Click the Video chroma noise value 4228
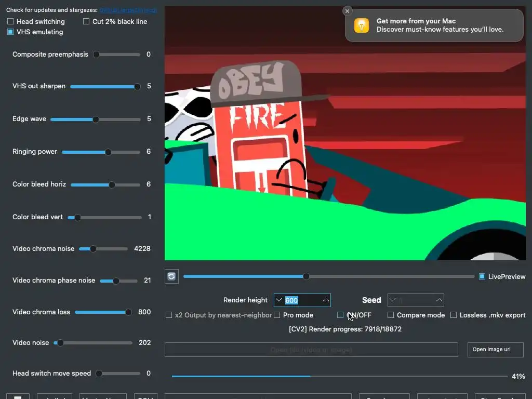 142,249
